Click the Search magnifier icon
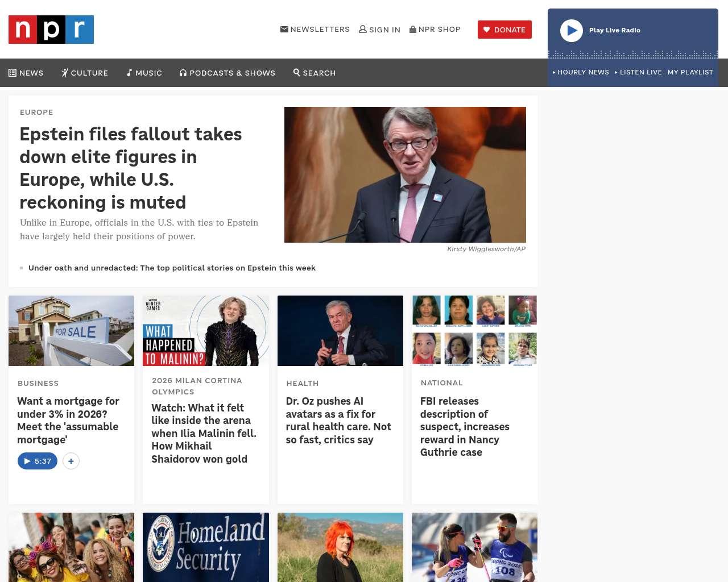 tap(296, 72)
